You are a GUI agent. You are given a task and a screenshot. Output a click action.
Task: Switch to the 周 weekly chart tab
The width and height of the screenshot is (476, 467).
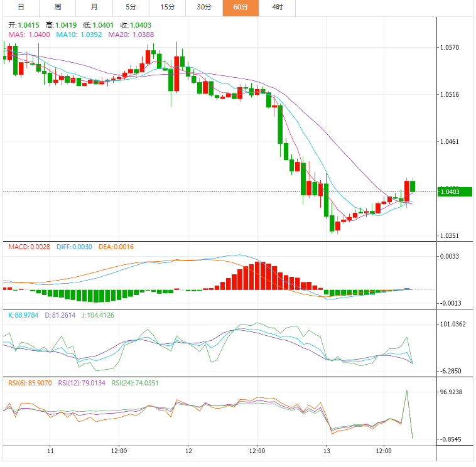coord(58,8)
